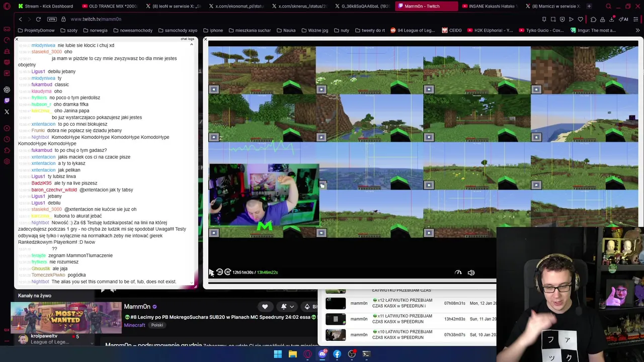Open File Explorer from the taskbar

pos(292,354)
